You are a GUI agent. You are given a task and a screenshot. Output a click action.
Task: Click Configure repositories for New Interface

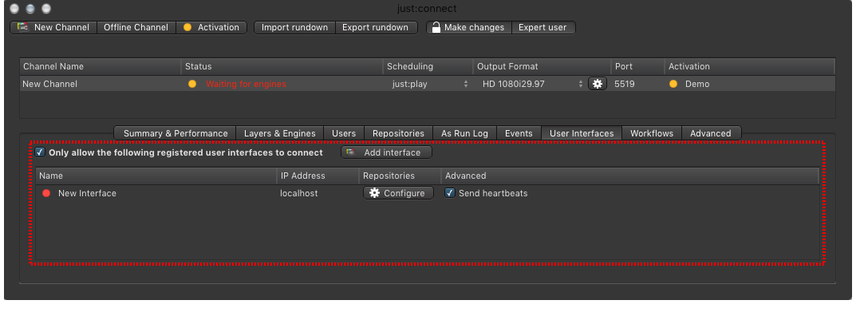point(398,193)
